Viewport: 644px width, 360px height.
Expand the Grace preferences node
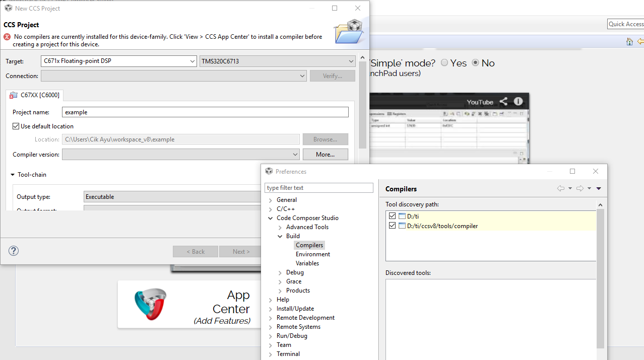(280, 281)
